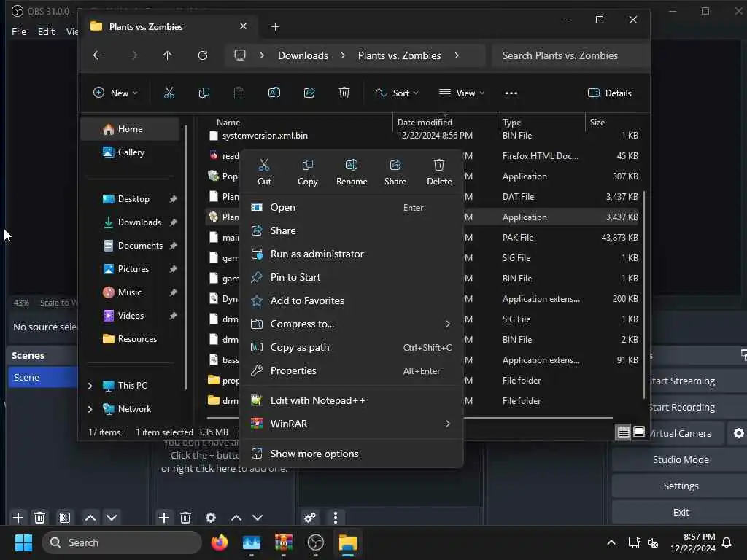Screen dimensions: 747x560
Task: Click Explorer toolbar Rename icon
Action: (274, 93)
